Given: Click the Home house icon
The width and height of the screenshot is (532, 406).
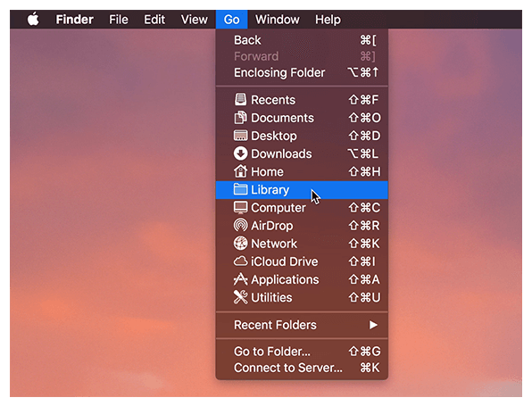Looking at the screenshot, I should [x=240, y=171].
